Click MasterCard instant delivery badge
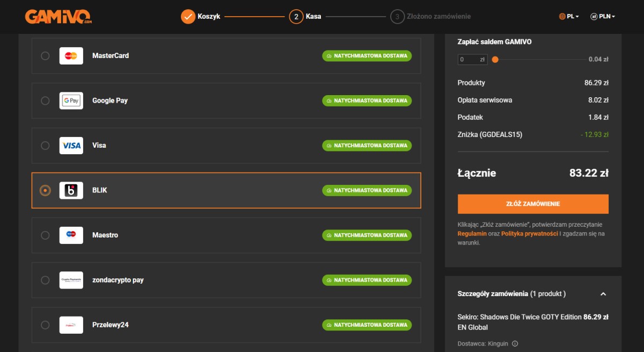 (367, 56)
